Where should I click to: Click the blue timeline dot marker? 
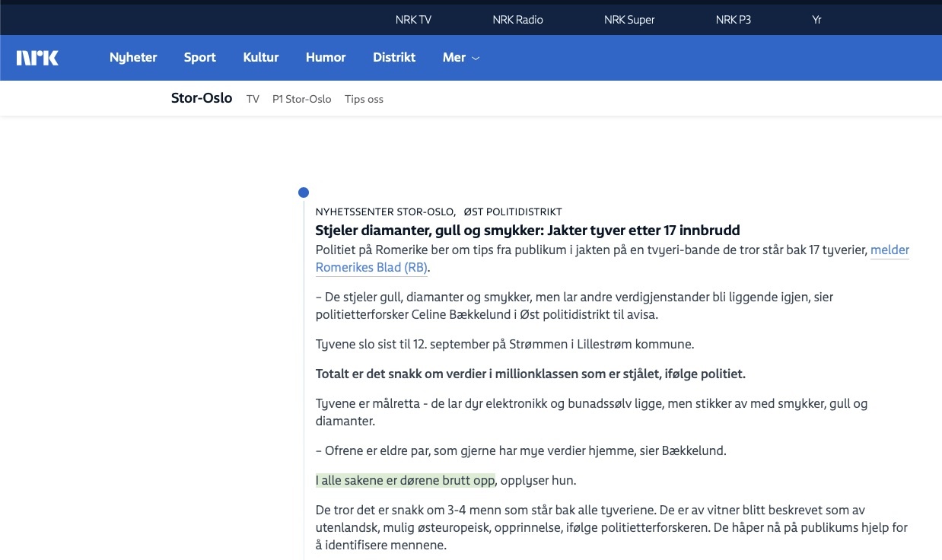[304, 192]
